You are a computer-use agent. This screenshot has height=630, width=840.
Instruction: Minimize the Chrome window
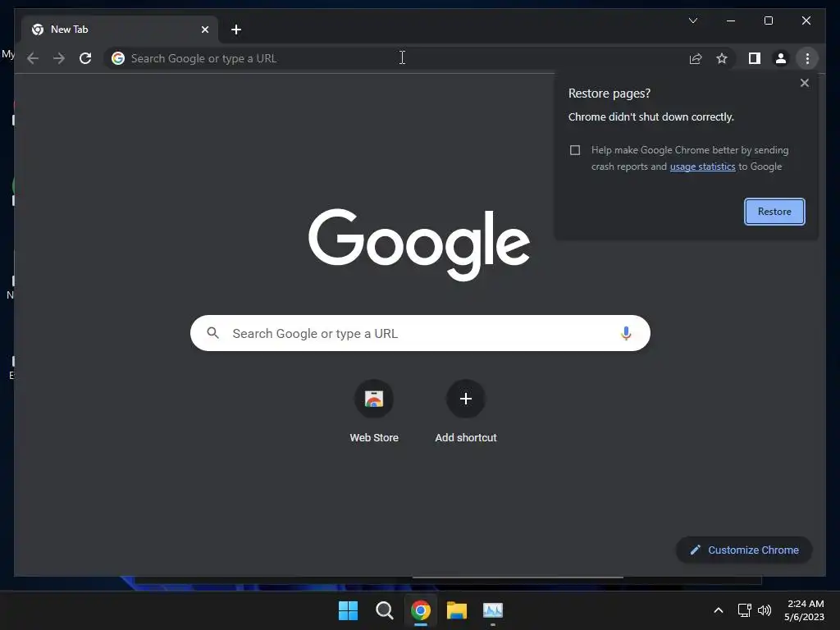[x=731, y=21]
